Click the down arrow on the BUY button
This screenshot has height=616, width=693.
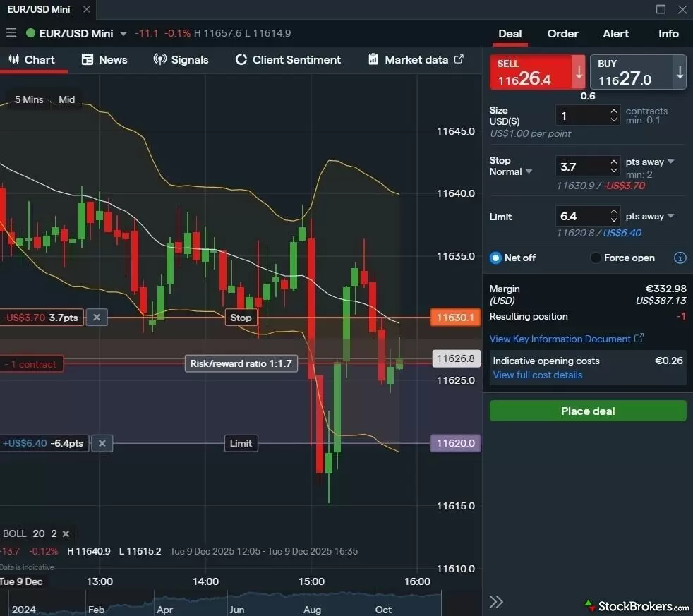coord(680,72)
